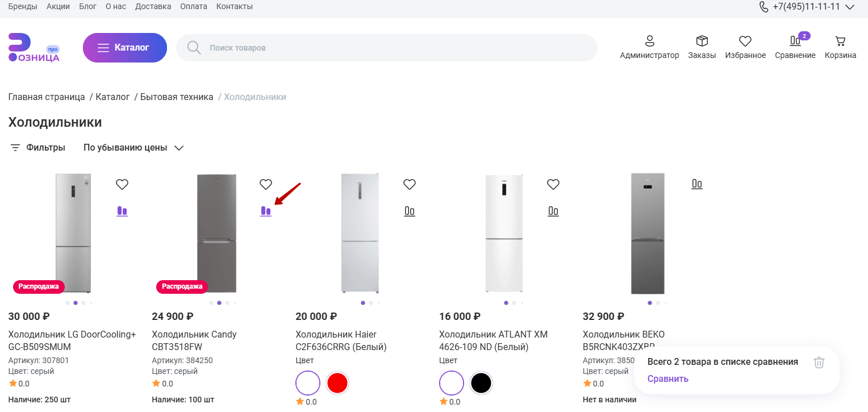Image resolution: width=868 pixels, height=412 pixels.
Task: Go to Бытовая техника breadcrumb
Action: click(177, 97)
